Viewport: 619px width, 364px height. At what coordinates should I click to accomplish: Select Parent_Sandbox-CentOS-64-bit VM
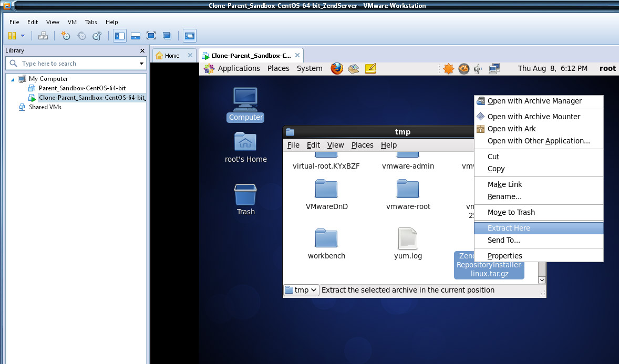point(82,88)
